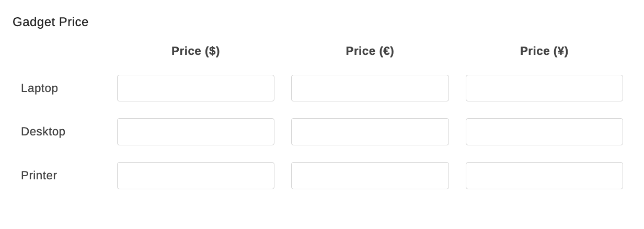Focus the Printer euro price input
Viewport: 644px width, 229px height.
(x=370, y=176)
